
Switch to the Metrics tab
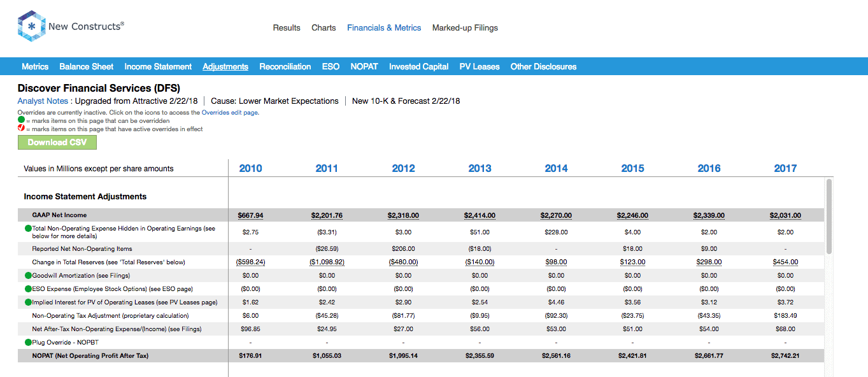[35, 67]
